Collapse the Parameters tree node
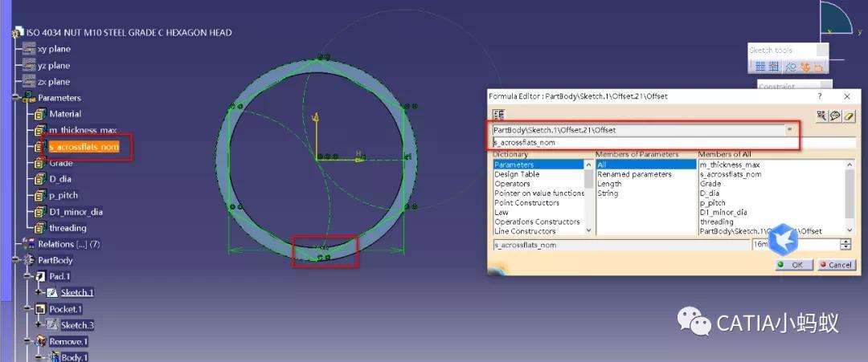 tap(14, 98)
